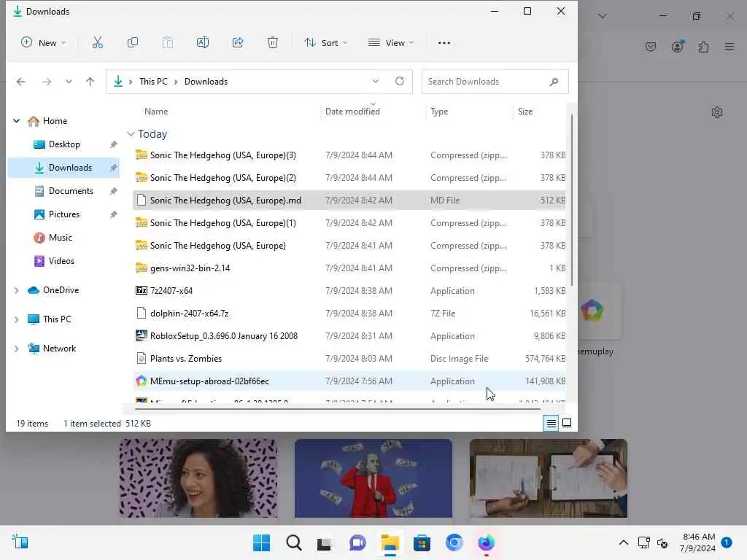The height and width of the screenshot is (560, 747).
Task: Select 7z2407-x64 application
Action: tap(349, 291)
